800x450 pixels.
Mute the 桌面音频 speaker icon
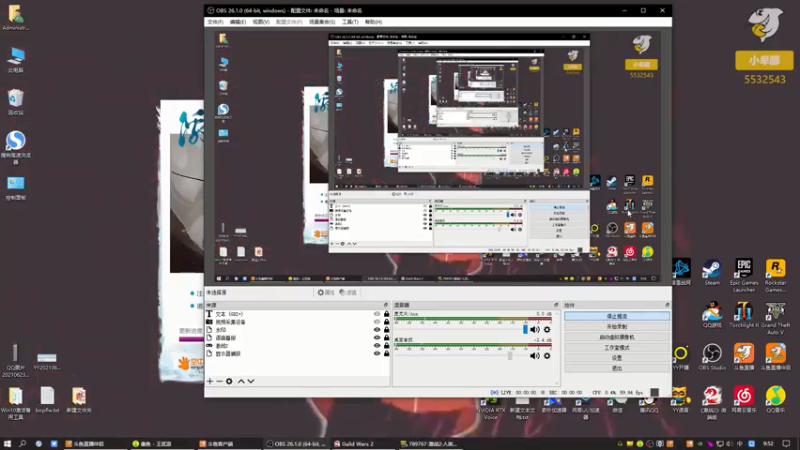coord(535,356)
